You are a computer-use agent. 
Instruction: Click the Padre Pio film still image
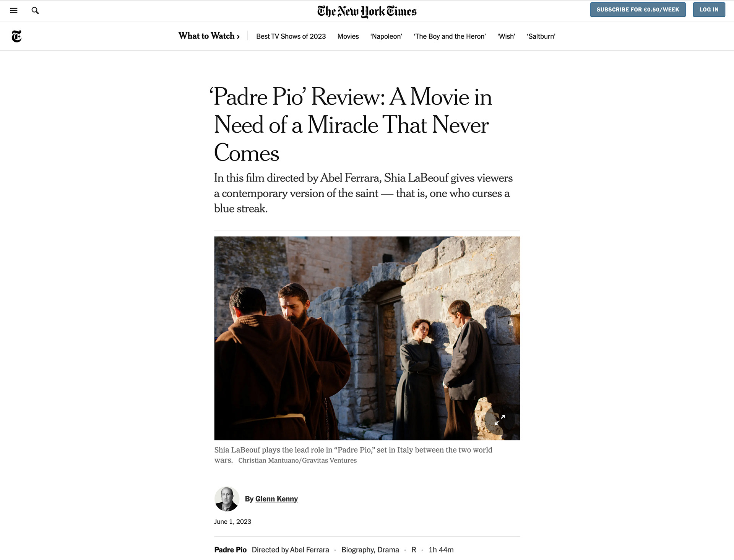367,338
